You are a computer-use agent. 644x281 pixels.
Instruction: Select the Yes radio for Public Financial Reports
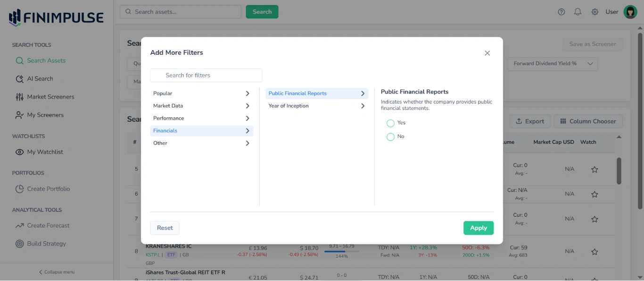tap(390, 123)
